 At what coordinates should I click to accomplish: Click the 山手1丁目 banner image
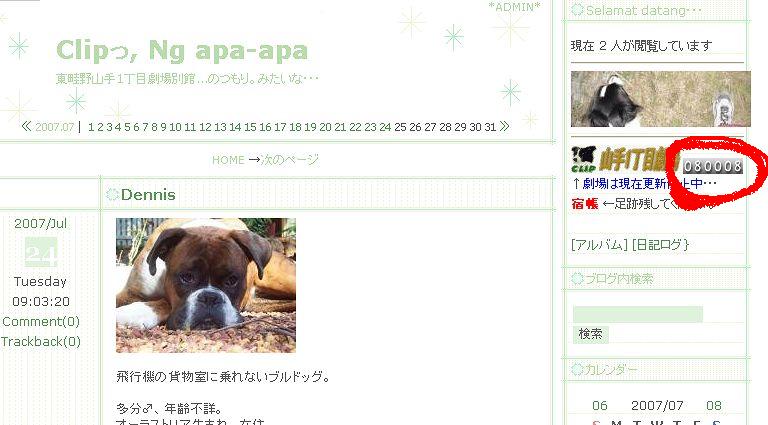click(639, 159)
